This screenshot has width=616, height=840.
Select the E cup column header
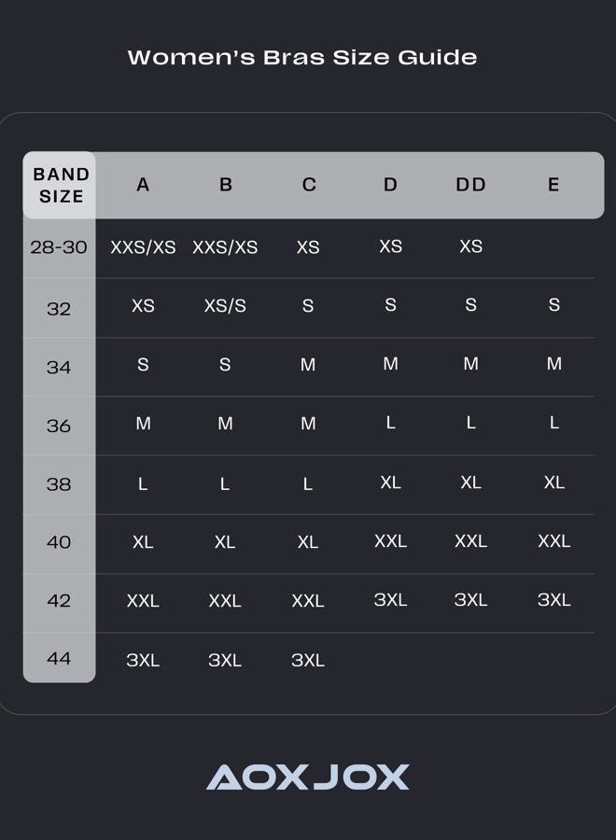click(553, 184)
